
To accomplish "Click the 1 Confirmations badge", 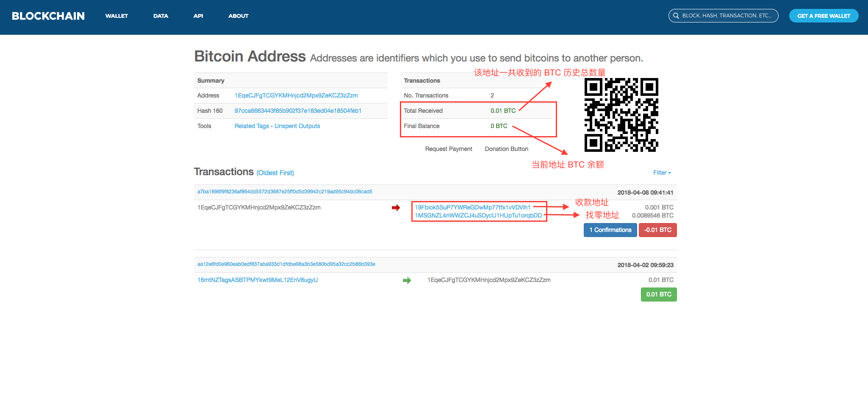I will coord(610,230).
